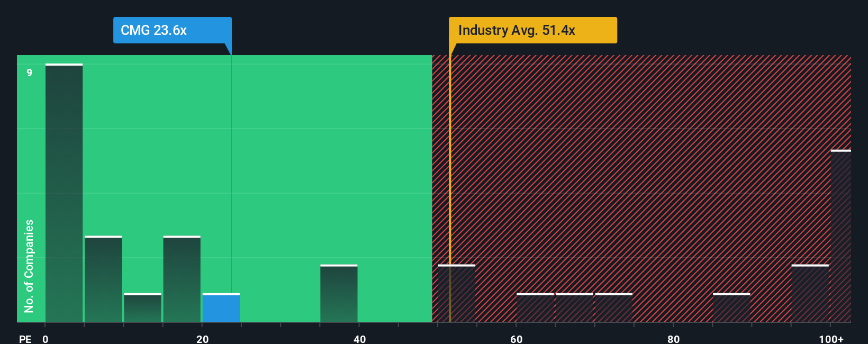
Task: Click the blue highlighted CMG bar
Action: tap(221, 308)
